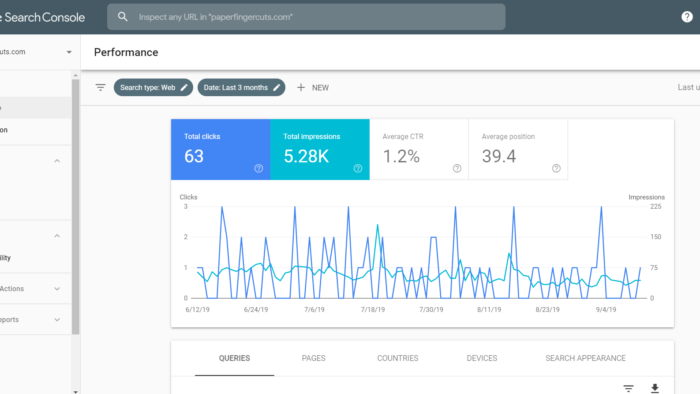This screenshot has height=394, width=700.
Task: Click Total clicks help question icon
Action: click(x=258, y=168)
